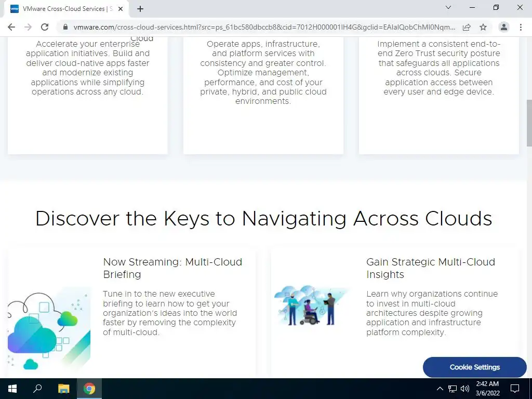Open the Windows Start menu
Screen dimensions: 532x399
[12, 389]
